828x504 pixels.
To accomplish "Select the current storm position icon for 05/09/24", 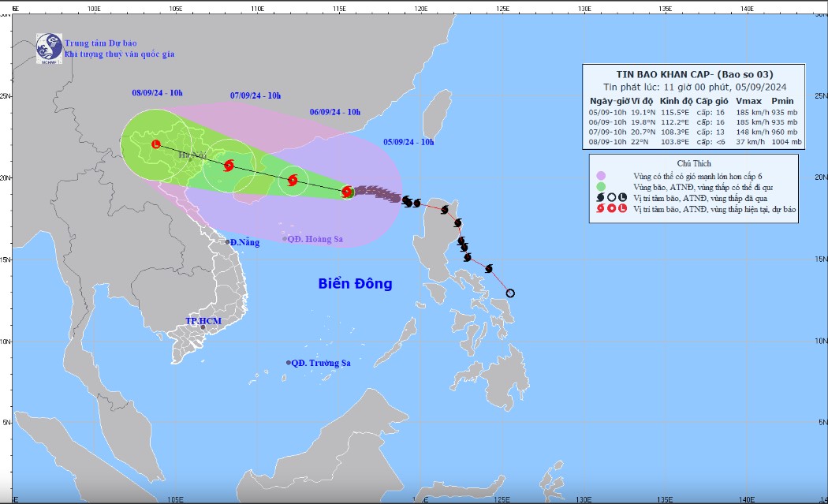I will [x=347, y=192].
